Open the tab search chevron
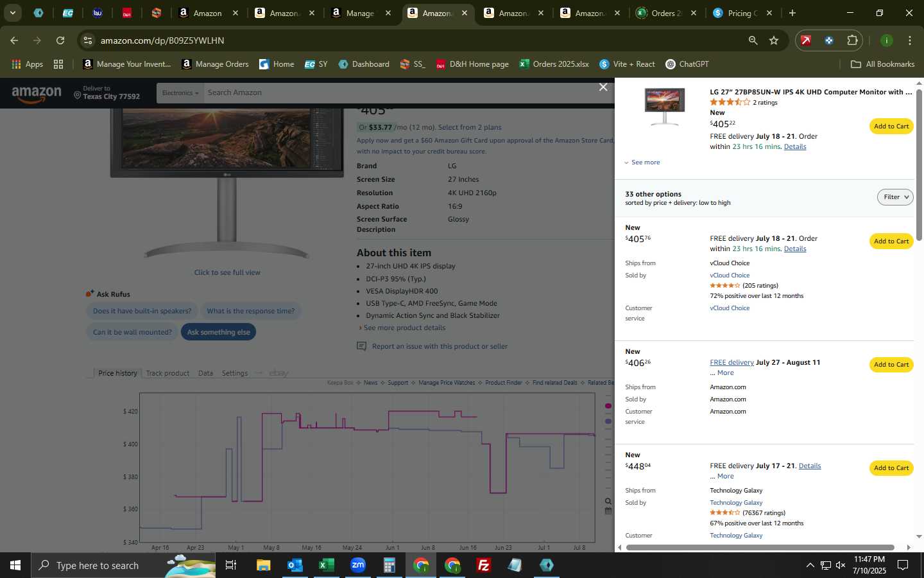Screen dimensions: 924x578 12,13
